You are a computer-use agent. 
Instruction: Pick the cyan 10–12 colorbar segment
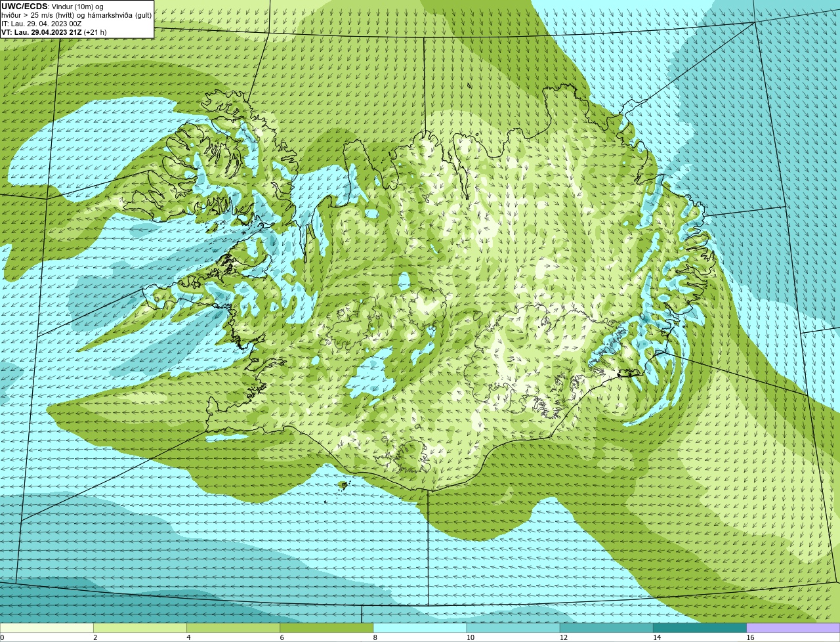(513, 628)
